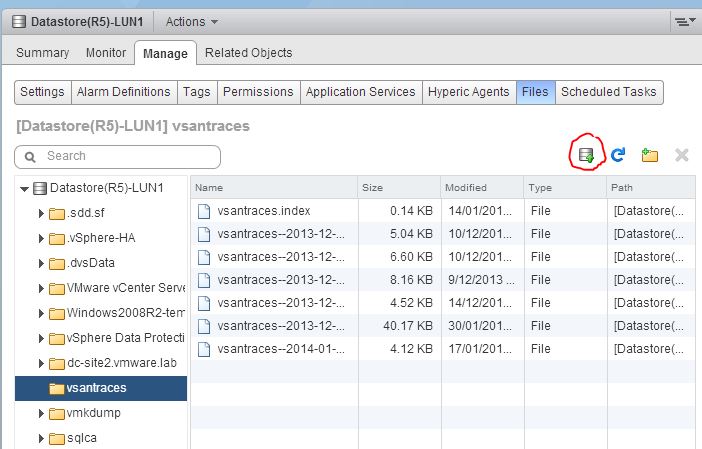
Task: Open the Application Services sub-tab
Action: click(x=361, y=92)
